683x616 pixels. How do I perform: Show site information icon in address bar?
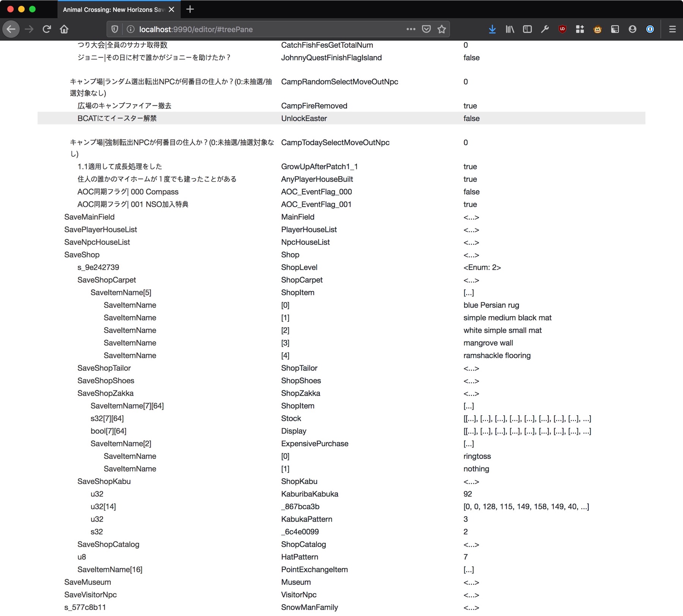click(x=130, y=29)
